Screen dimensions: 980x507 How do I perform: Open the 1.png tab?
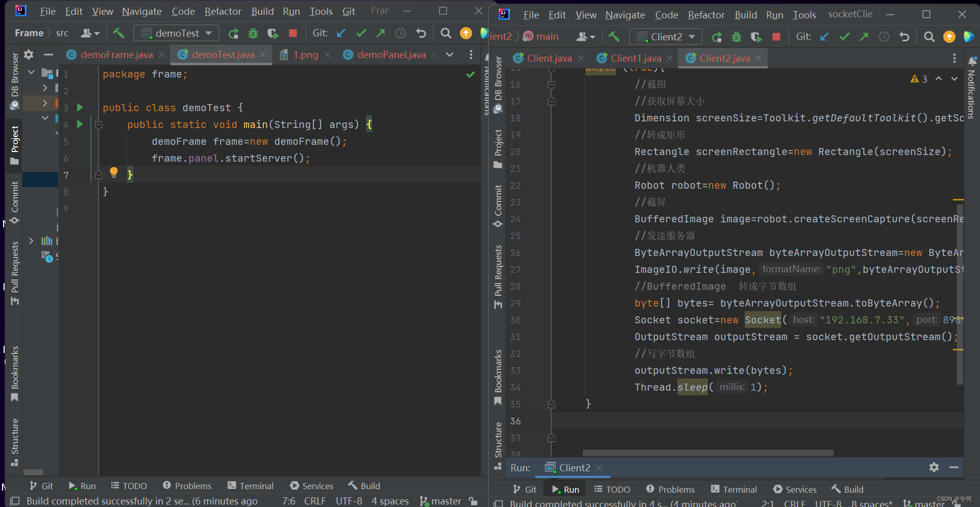(305, 55)
